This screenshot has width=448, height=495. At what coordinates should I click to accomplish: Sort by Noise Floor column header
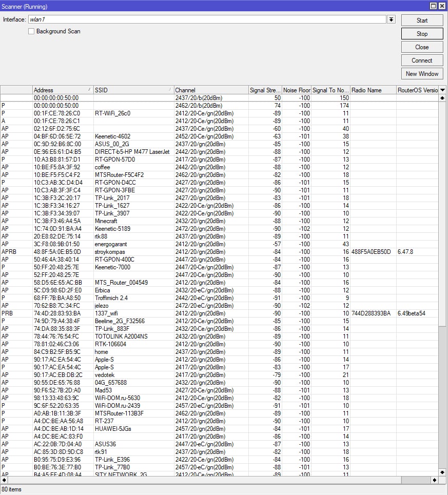297,90
